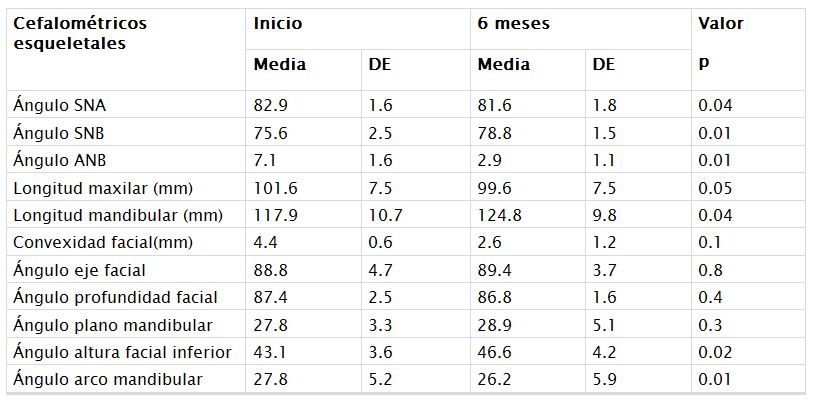Select the 124.8 mandibular length value

(498, 215)
